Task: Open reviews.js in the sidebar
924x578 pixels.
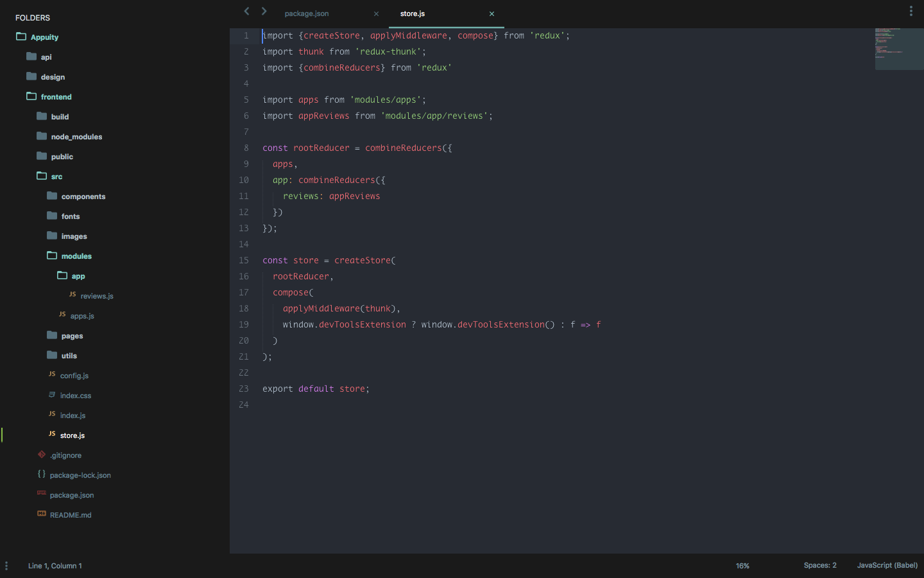Action: tap(96, 296)
